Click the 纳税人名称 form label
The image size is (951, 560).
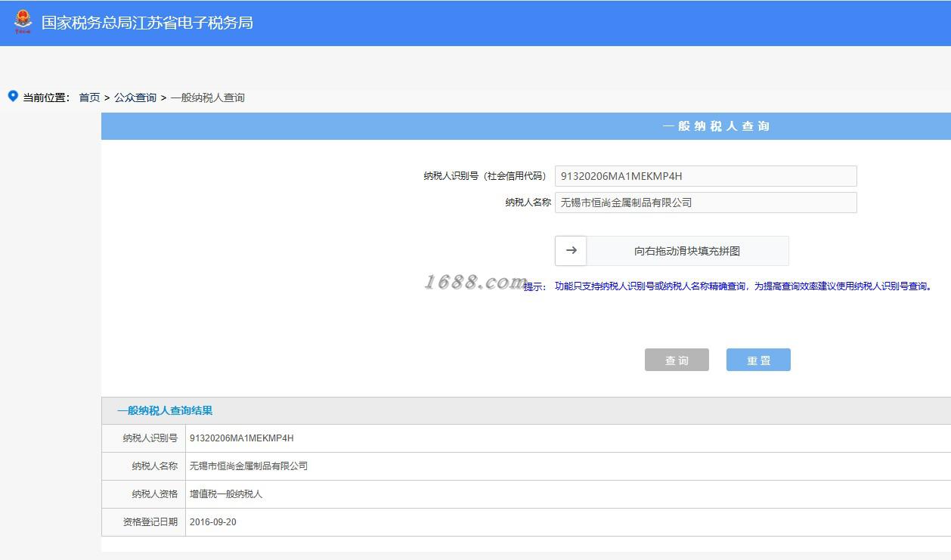click(x=528, y=203)
